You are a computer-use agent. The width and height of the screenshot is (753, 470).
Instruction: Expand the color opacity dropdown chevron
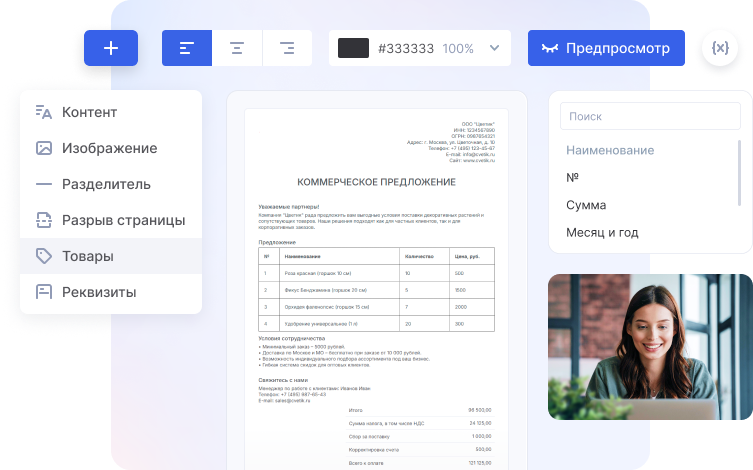494,48
